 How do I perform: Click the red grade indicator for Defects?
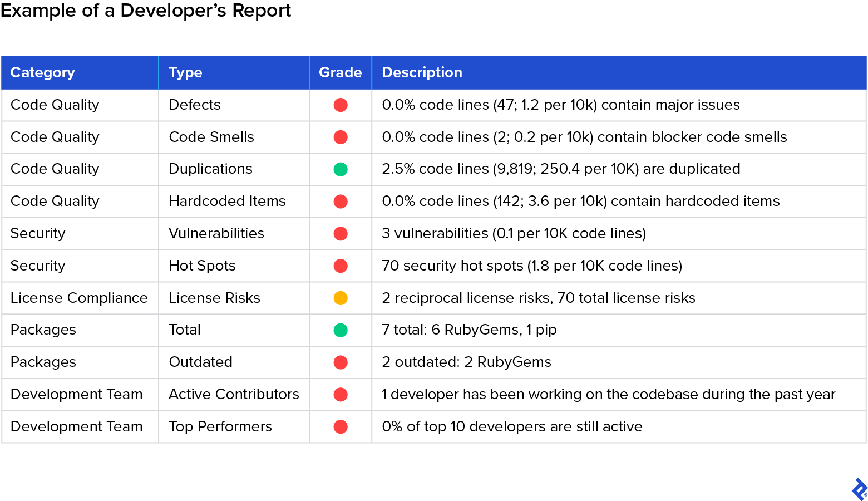[x=340, y=105]
